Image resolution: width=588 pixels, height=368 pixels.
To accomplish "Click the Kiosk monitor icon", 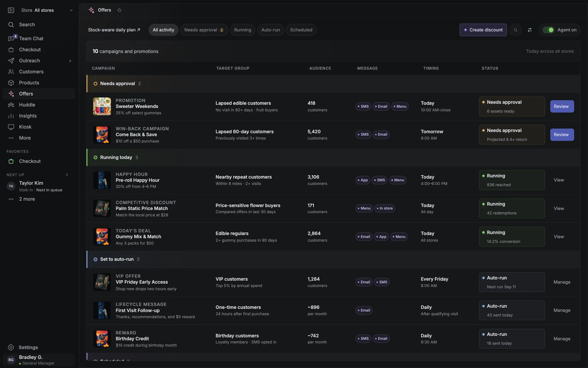I will [x=11, y=127].
